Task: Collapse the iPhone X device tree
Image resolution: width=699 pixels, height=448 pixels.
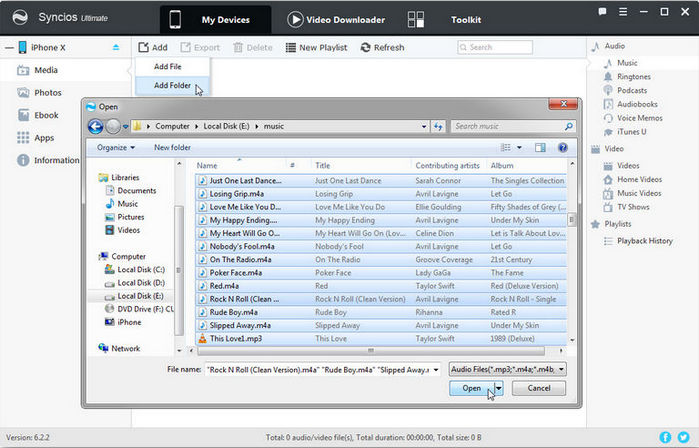Action: click(x=9, y=48)
